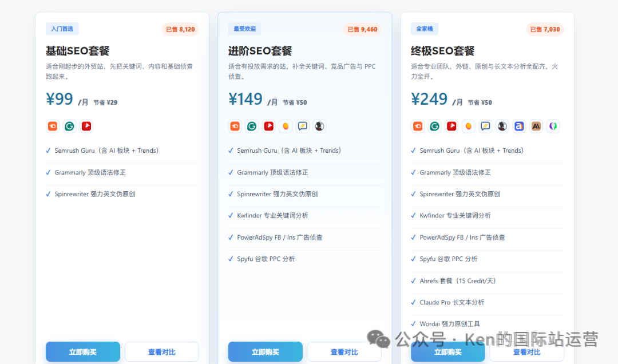
Task: Click the 已售 9,460 sold label
Action: pyautogui.click(x=363, y=29)
